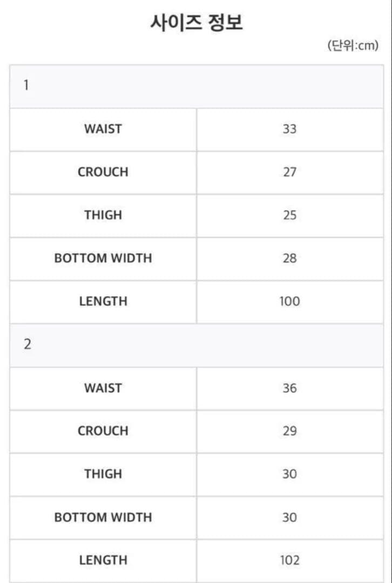Click the LENGTH label under size 2

[103, 560]
